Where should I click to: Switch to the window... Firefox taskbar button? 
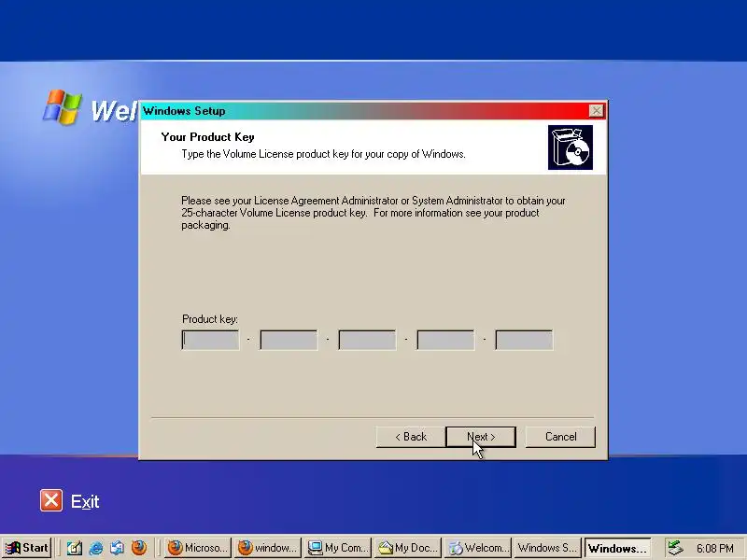pos(268,548)
